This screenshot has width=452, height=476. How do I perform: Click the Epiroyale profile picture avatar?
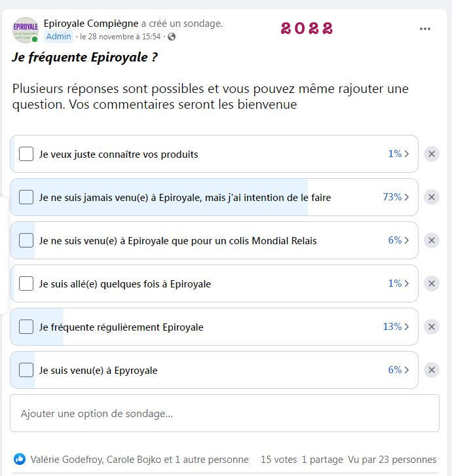pyautogui.click(x=26, y=29)
